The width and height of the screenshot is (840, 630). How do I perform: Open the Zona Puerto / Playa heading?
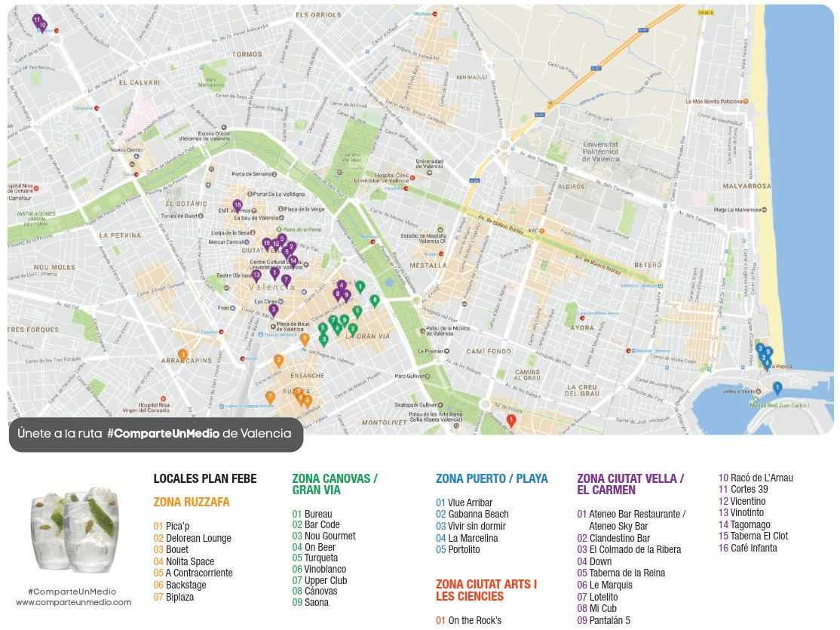coord(492,478)
